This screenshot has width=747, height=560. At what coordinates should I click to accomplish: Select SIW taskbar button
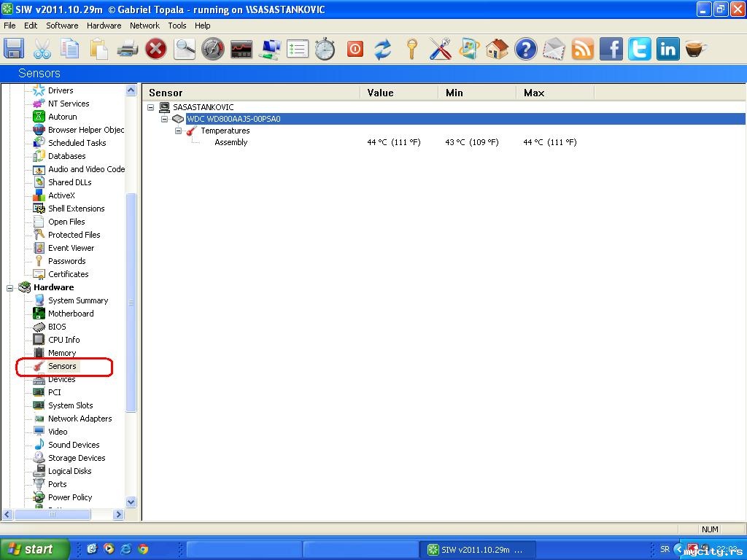tap(479, 550)
